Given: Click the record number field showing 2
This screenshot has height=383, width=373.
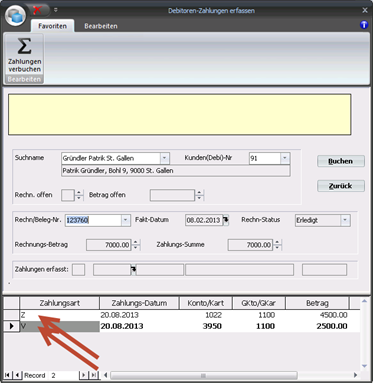Looking at the screenshot, I should click(63, 375).
